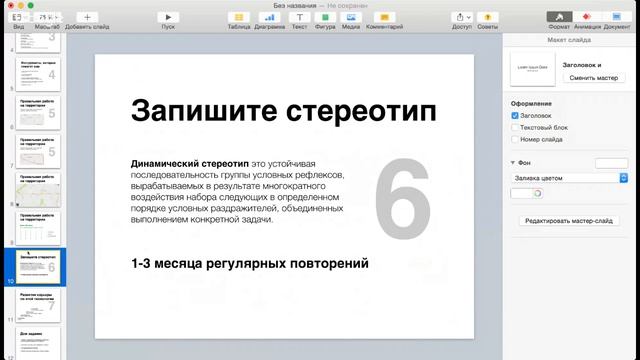This screenshot has width=640, height=360.
Task: Click the large gray number 6 on slide
Action: pyautogui.click(x=402, y=198)
